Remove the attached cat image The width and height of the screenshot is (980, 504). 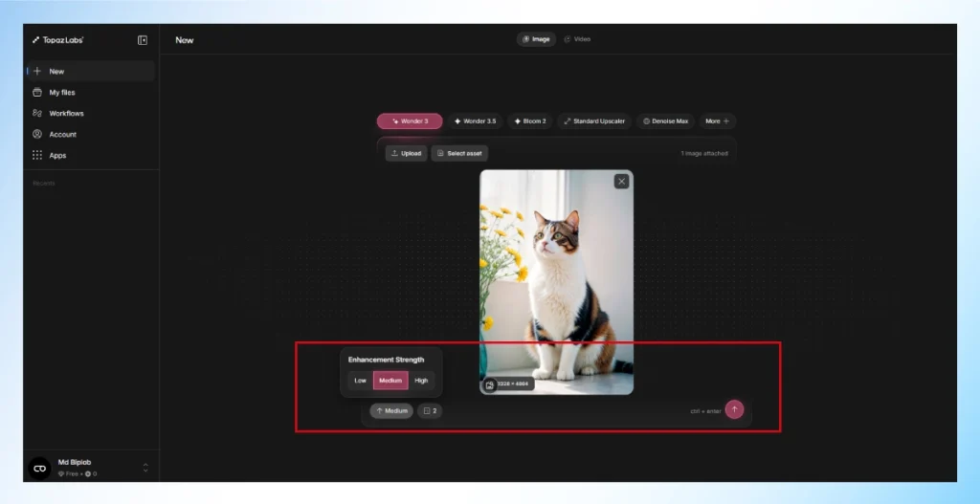coord(621,181)
